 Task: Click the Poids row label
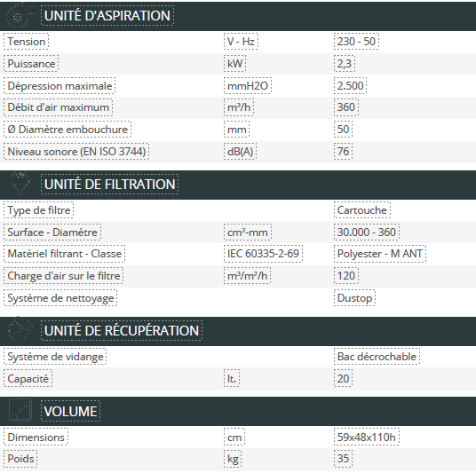pos(20,459)
